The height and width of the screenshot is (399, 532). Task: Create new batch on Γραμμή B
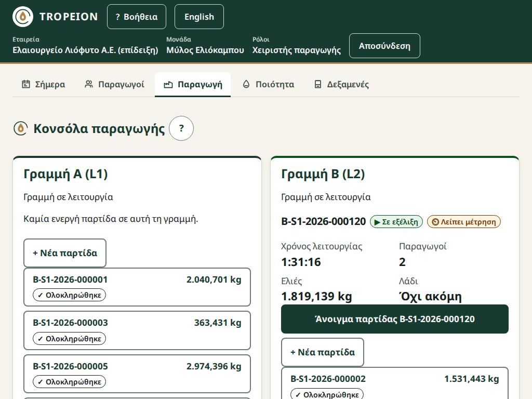pyautogui.click(x=323, y=352)
